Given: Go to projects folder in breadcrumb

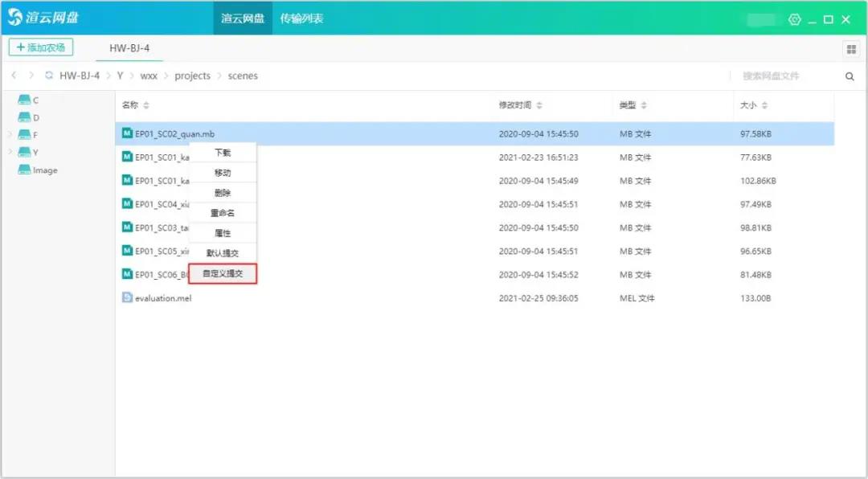Looking at the screenshot, I should 192,76.
